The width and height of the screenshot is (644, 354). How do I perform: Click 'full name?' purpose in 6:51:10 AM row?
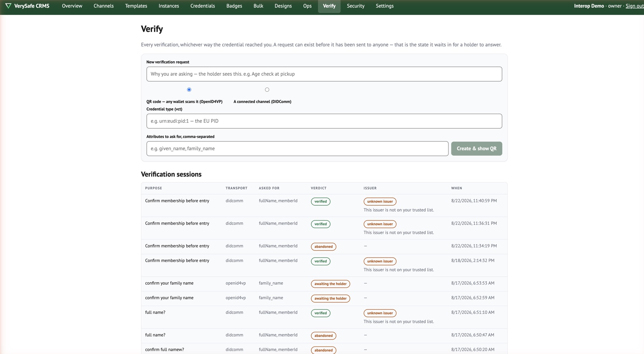[155, 312]
